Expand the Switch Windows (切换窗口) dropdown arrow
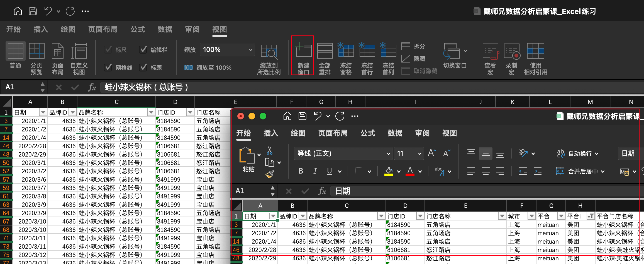The width and height of the screenshot is (644, 264). tap(465, 51)
